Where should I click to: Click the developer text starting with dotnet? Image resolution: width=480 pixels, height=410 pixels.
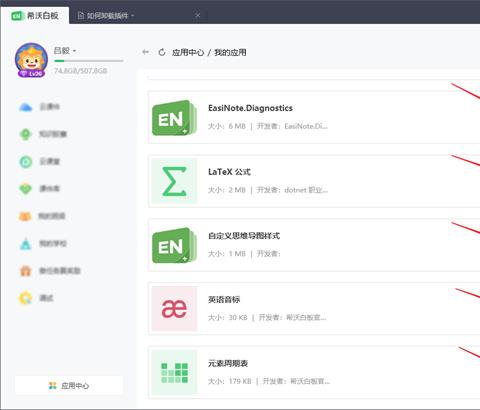306,190
